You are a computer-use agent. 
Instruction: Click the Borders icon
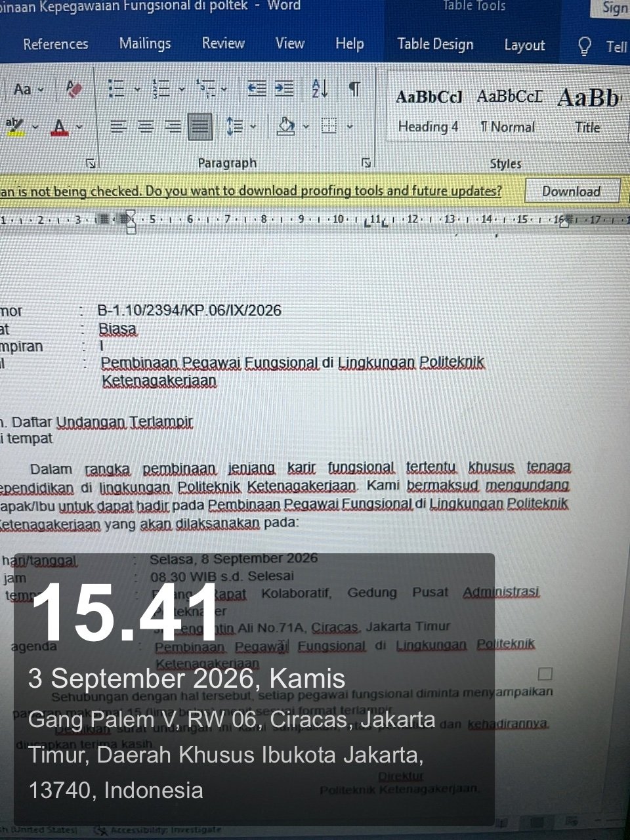(329, 126)
